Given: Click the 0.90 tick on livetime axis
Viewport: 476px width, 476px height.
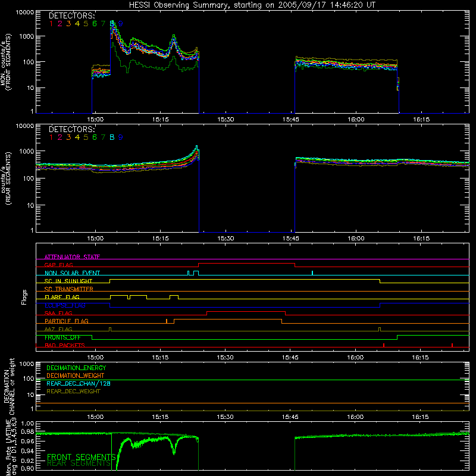Looking at the screenshot, I should [x=27, y=468].
